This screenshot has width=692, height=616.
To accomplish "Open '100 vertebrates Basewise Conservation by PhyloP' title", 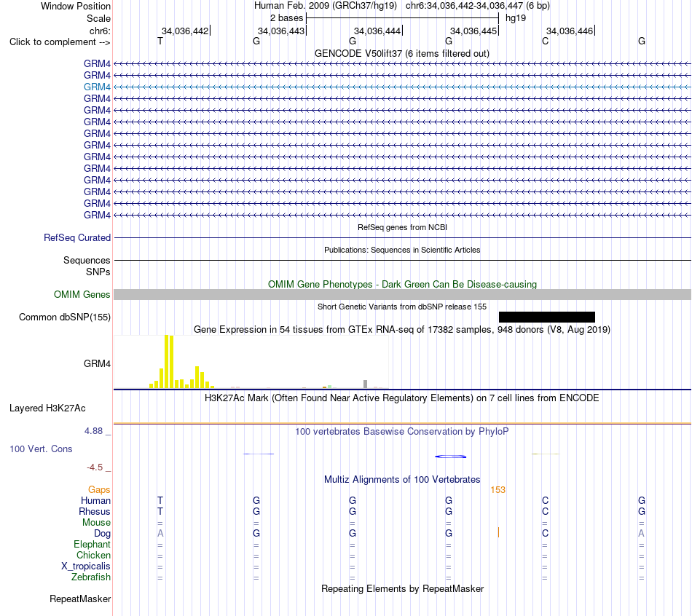I will coord(402,432).
